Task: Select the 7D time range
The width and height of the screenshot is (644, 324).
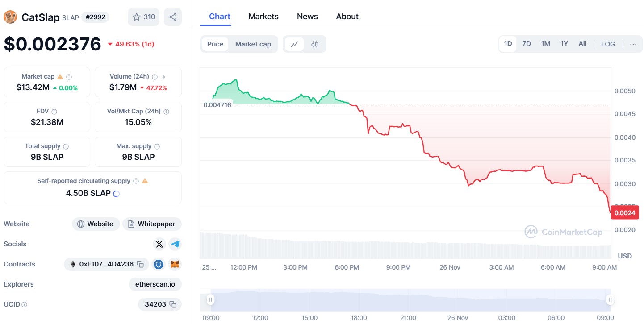Action: pos(527,44)
